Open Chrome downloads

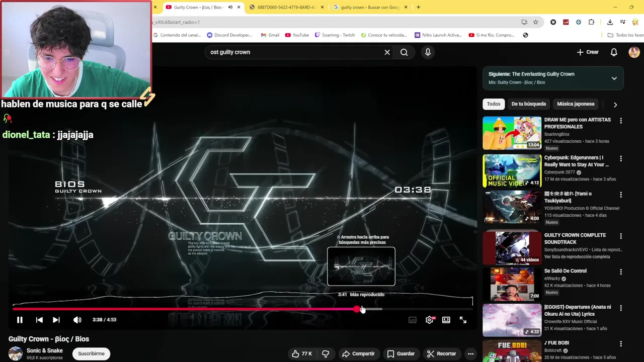[610, 22]
